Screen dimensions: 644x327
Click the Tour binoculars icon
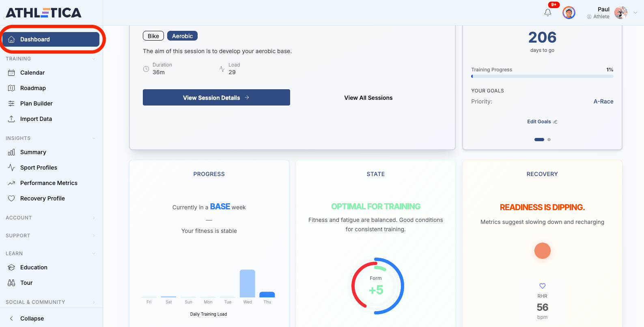tap(11, 283)
